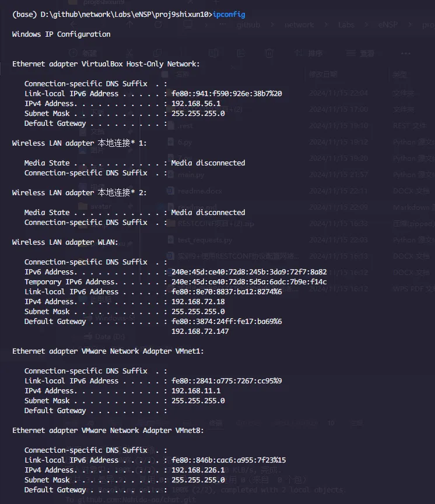Click the IPv4 address 192.168.72.18

click(x=198, y=301)
